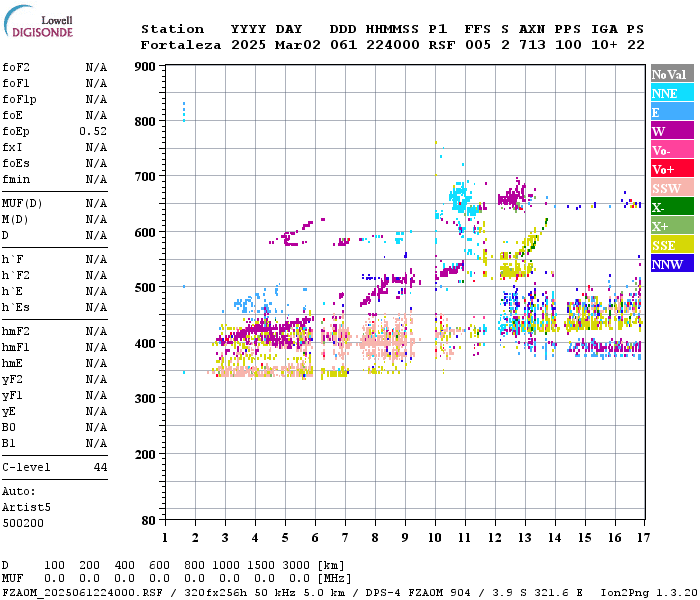The width and height of the screenshot is (700, 600).
Task: Select the NNE cyan legend swatch
Action: (672, 93)
